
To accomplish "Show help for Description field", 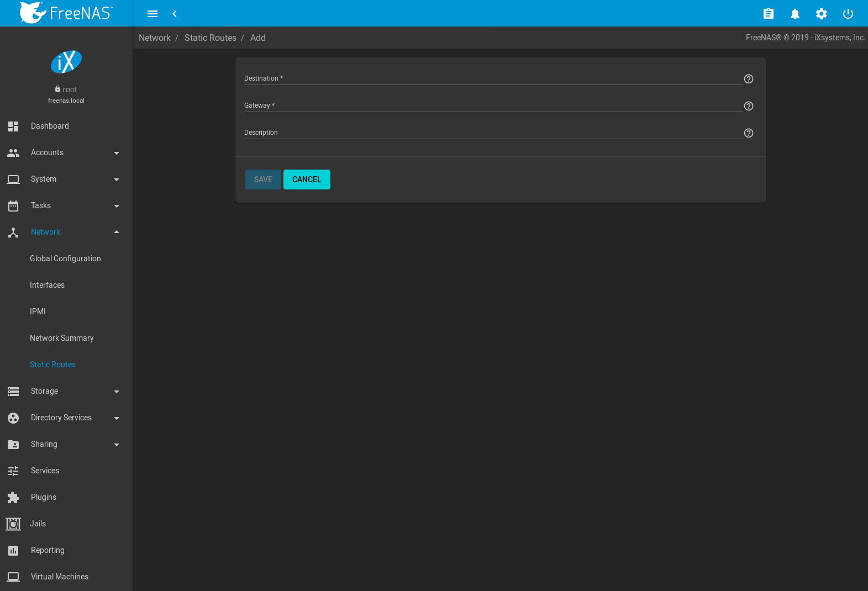I will [x=748, y=133].
